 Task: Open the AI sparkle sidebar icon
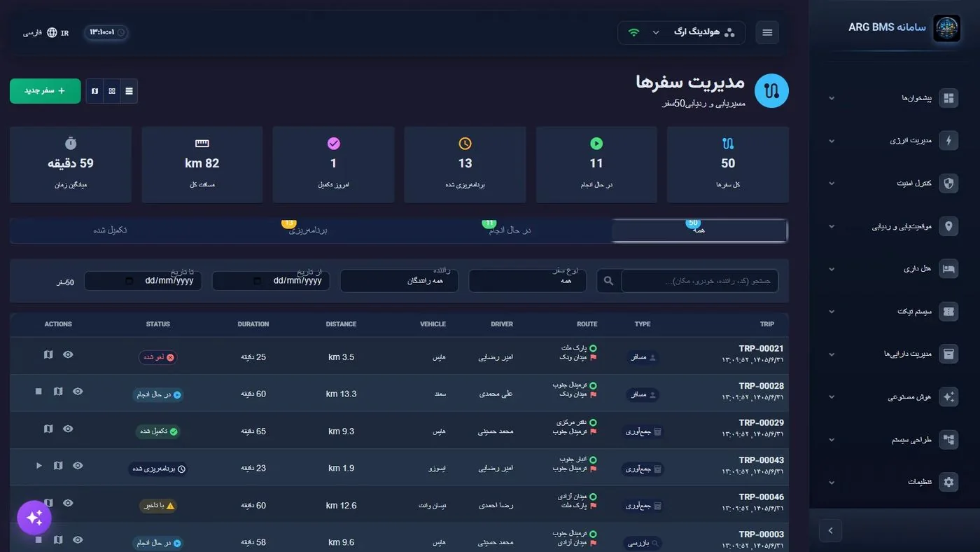coord(948,396)
